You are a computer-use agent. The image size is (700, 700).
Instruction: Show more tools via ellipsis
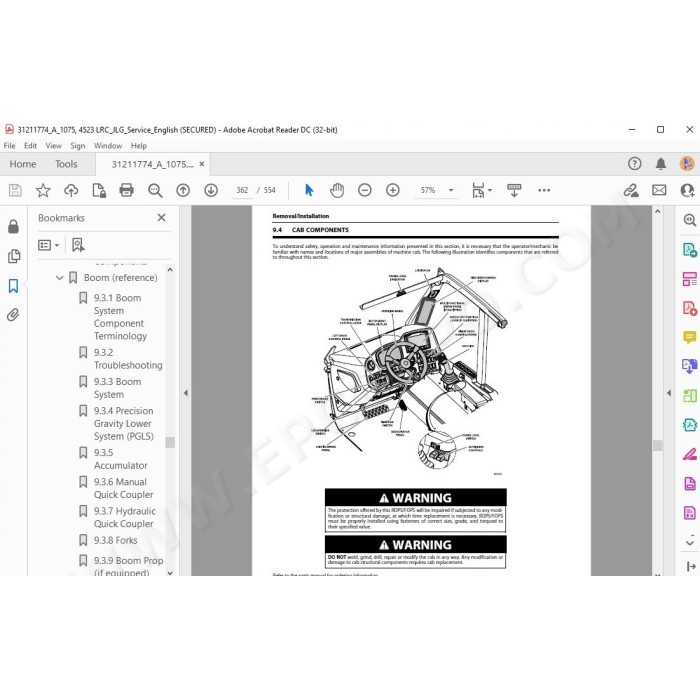tap(544, 191)
